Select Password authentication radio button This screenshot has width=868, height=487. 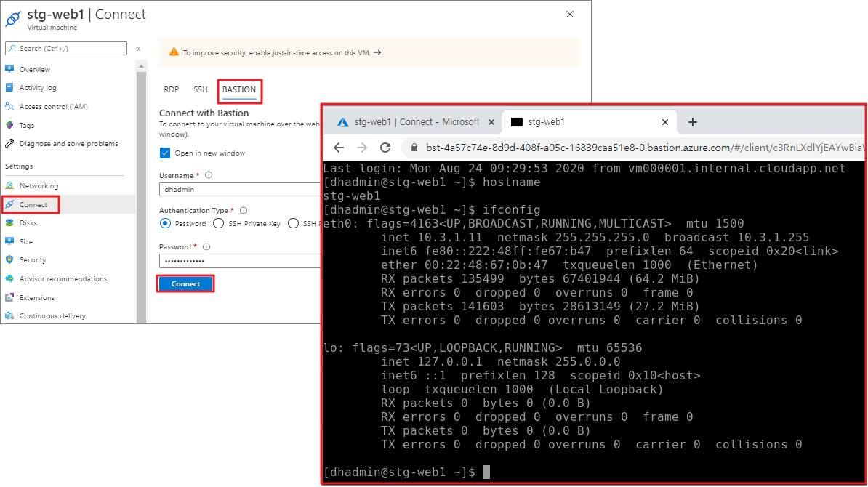165,224
